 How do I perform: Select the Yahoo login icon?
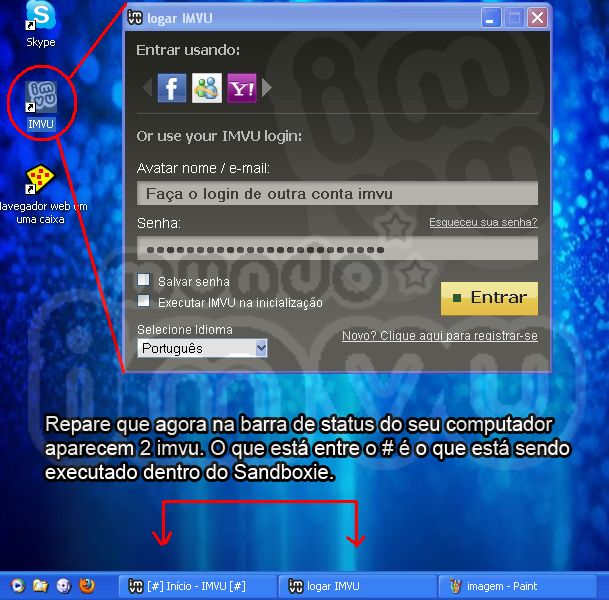click(x=242, y=88)
